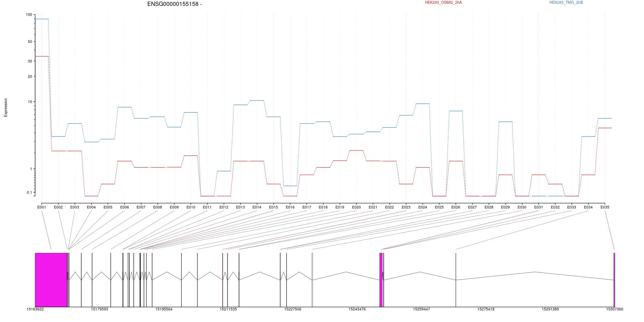Click exon label E018
The height and width of the screenshot is (322, 644).
323,207
